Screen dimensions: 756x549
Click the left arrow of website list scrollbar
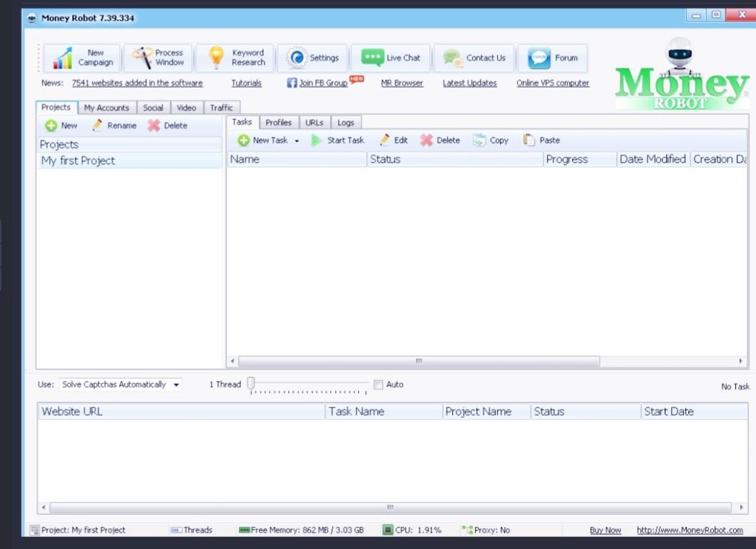[44, 508]
